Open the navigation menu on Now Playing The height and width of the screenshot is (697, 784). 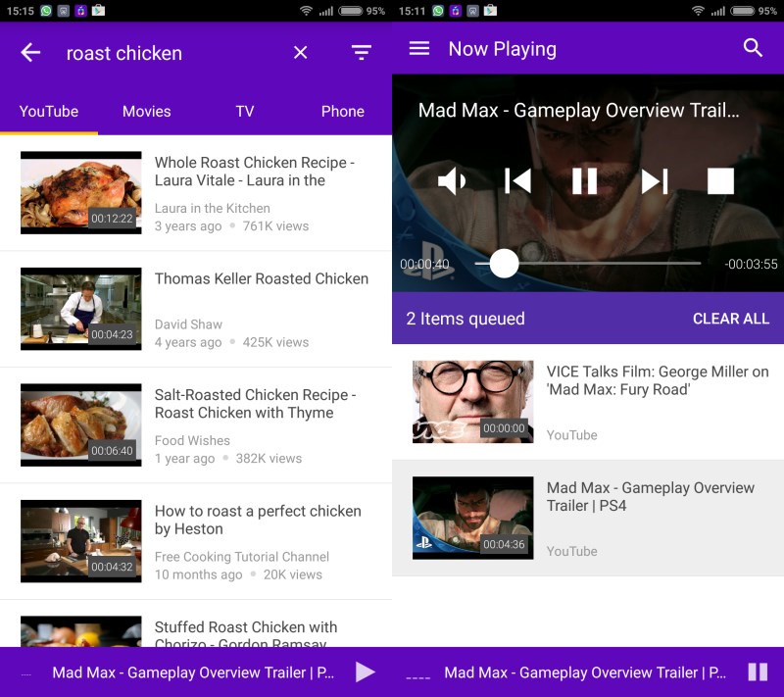pos(420,48)
